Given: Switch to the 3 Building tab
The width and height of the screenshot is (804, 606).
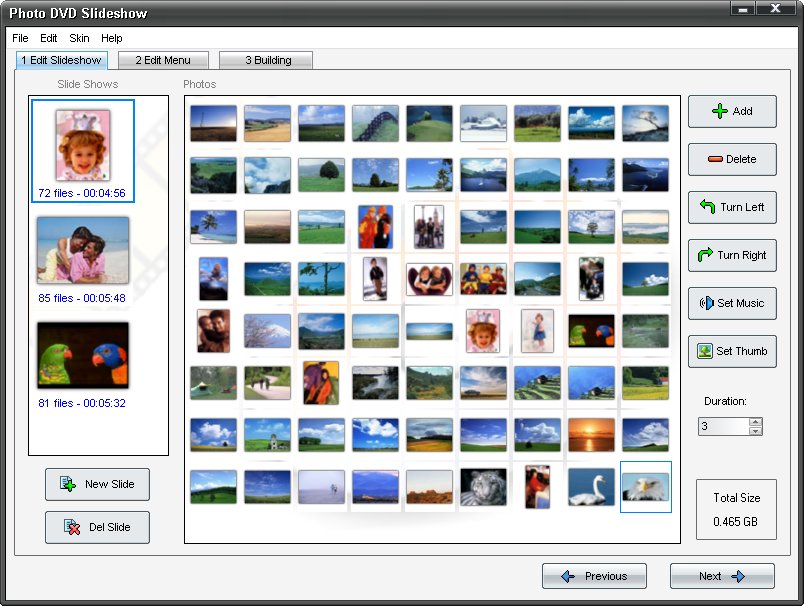Looking at the screenshot, I should pos(266,60).
